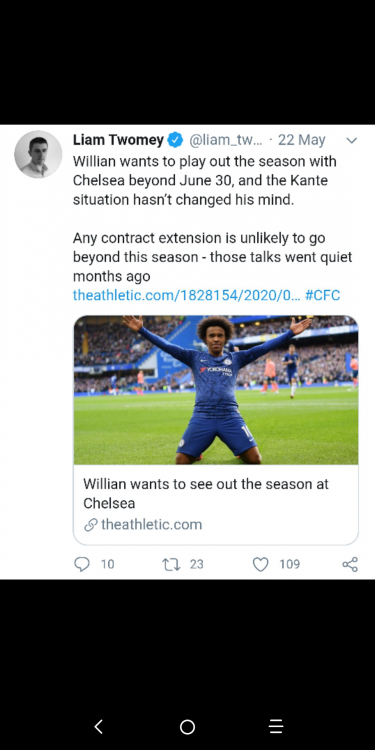375x750 pixels.
Task: Tap the blue verified badge
Action: click(176, 140)
